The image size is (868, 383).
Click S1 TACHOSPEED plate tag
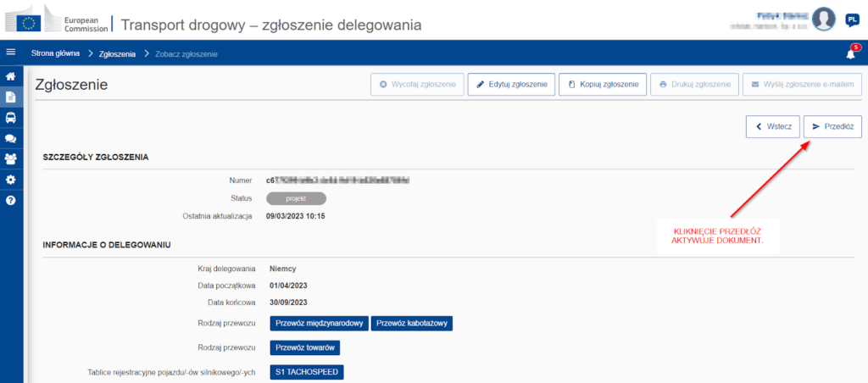tap(307, 373)
